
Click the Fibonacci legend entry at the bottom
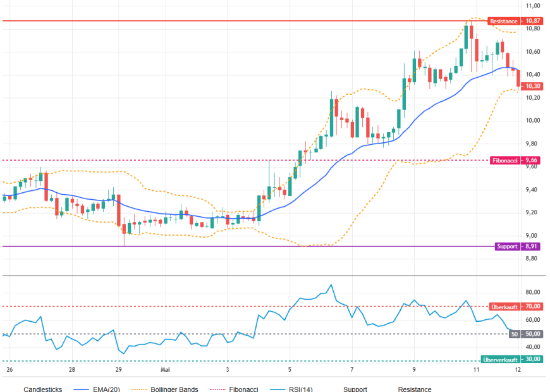coord(234,389)
